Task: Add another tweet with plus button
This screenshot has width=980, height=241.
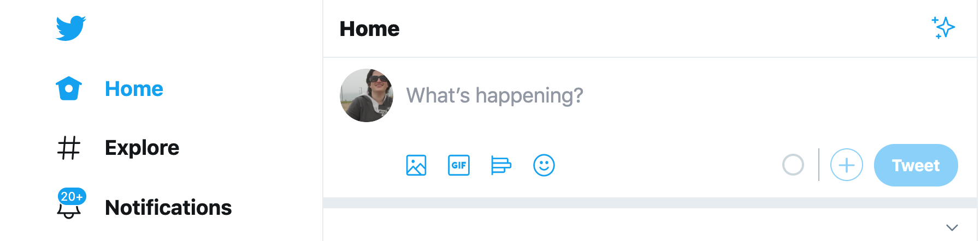Action: click(x=846, y=165)
